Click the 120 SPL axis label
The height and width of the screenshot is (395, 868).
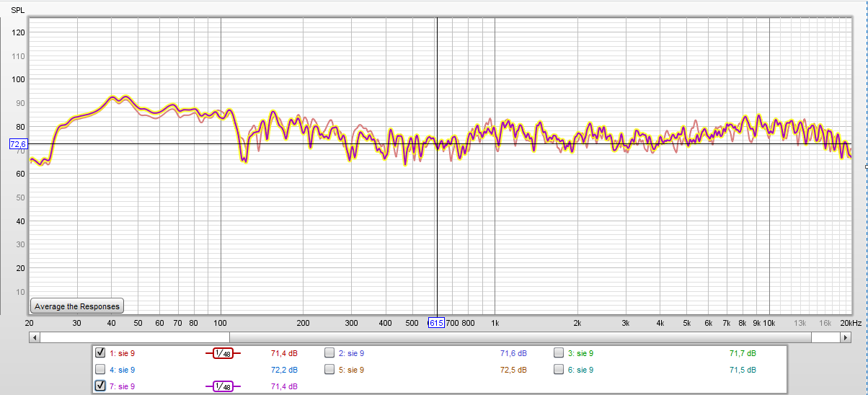19,32
